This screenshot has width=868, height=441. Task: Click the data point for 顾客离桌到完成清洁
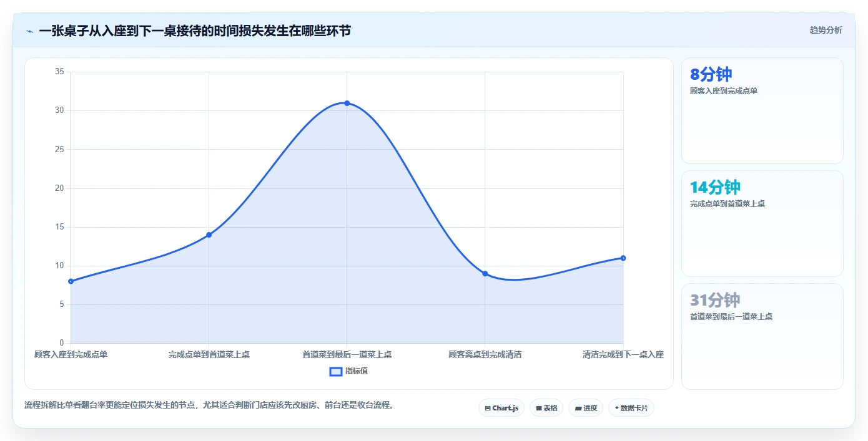pos(485,273)
